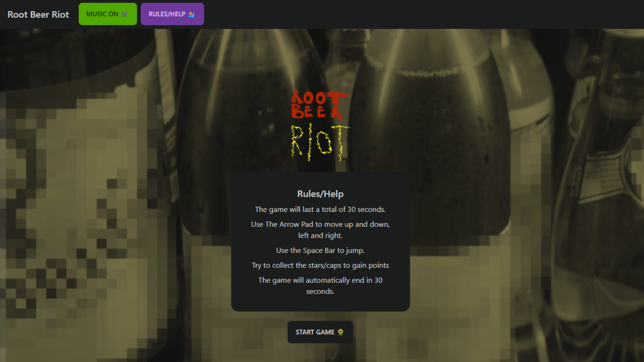Click the 'collect the stars/caps' rule text
This screenshot has width=644, height=362.
[x=320, y=265]
